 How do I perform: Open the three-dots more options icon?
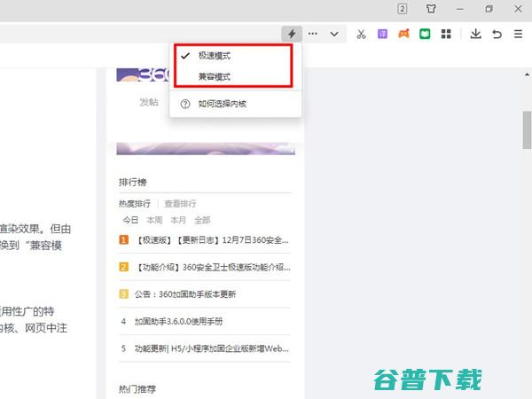click(313, 34)
